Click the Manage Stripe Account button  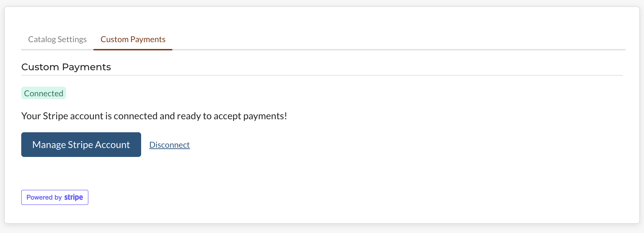coord(81,144)
